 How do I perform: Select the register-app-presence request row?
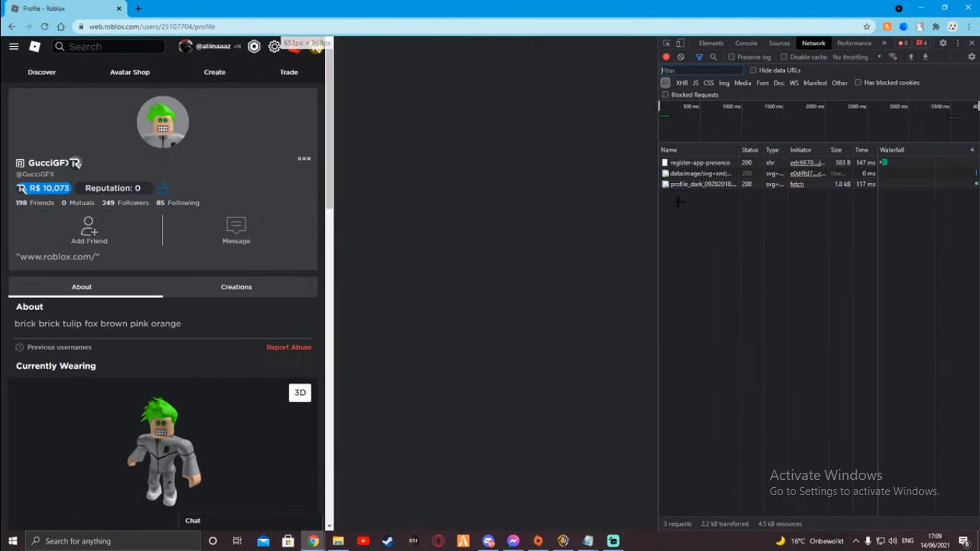click(818, 163)
